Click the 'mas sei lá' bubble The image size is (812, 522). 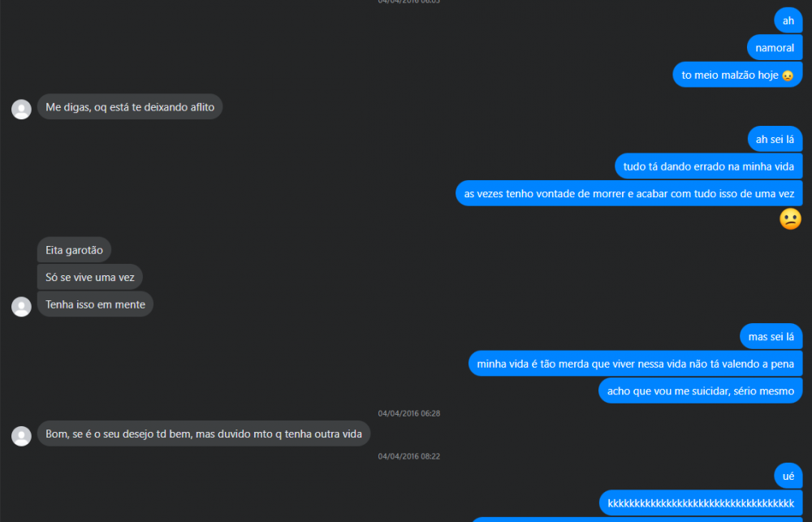(771, 337)
